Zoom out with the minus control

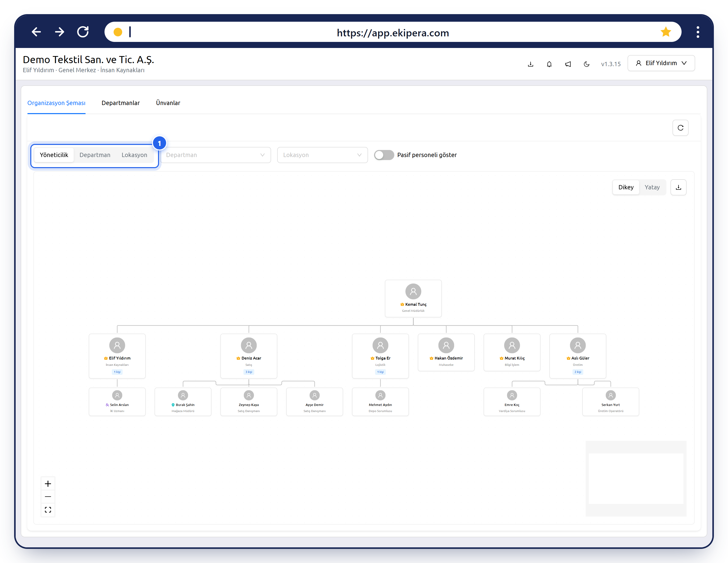[x=48, y=497]
